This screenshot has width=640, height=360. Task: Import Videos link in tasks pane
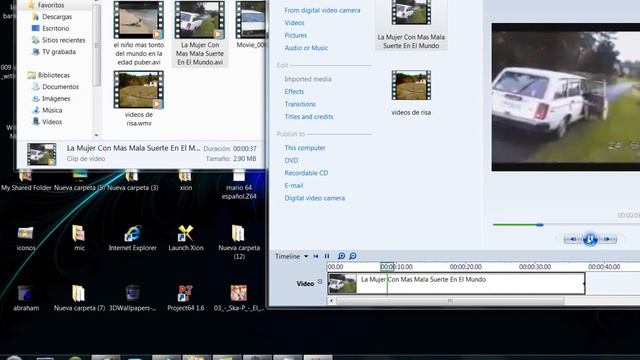[x=294, y=23]
